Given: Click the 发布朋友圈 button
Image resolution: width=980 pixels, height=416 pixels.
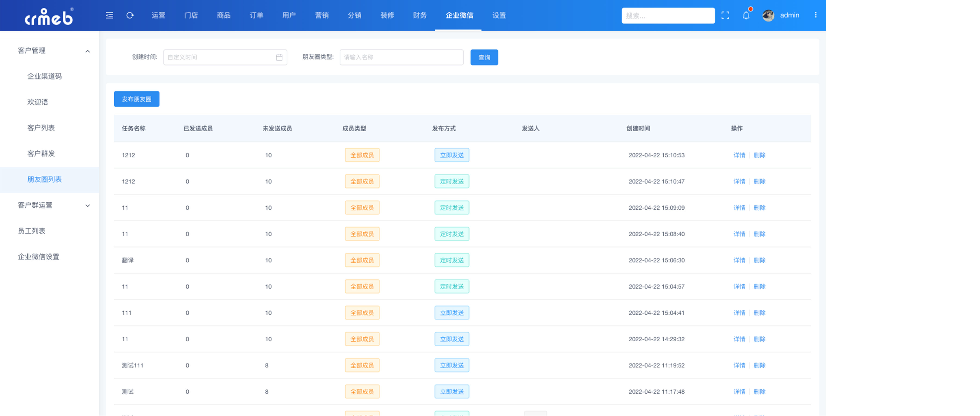Looking at the screenshot, I should [x=137, y=99].
